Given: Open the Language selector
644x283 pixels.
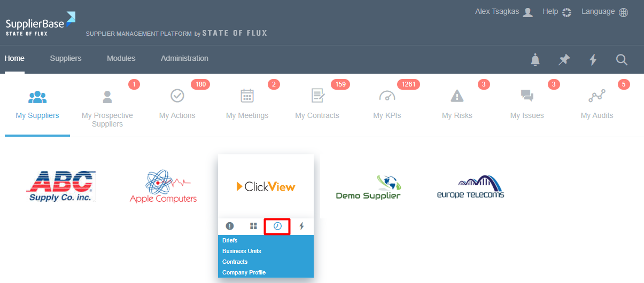Looking at the screenshot, I should pyautogui.click(x=604, y=12).
